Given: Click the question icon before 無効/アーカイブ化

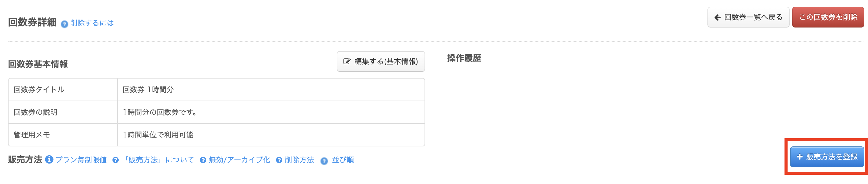Looking at the screenshot, I should click(203, 160).
